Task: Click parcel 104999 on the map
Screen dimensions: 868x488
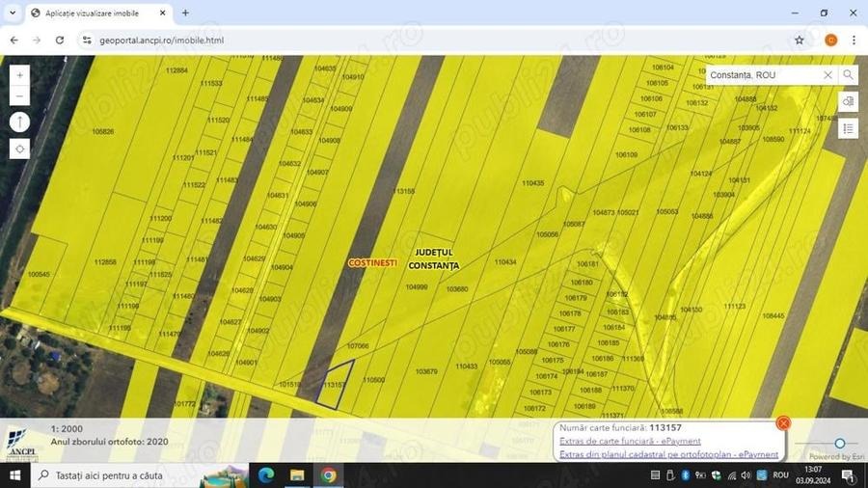Action: (x=417, y=287)
